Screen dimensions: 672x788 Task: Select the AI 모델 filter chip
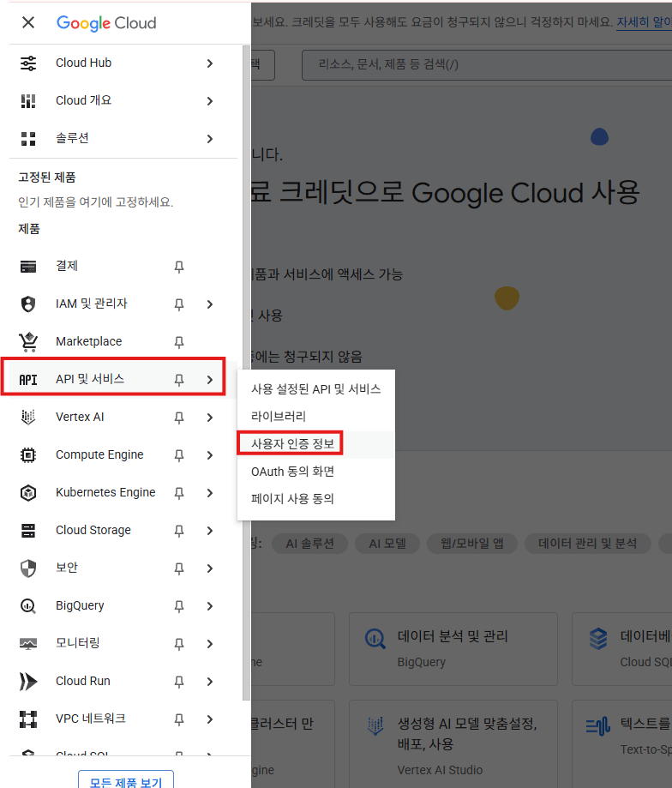[x=387, y=544]
